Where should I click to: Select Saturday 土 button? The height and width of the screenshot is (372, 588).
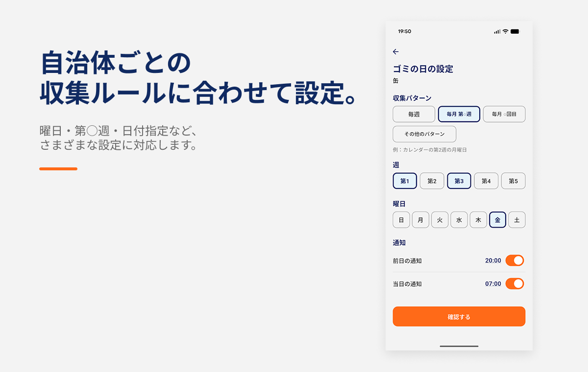(x=517, y=220)
